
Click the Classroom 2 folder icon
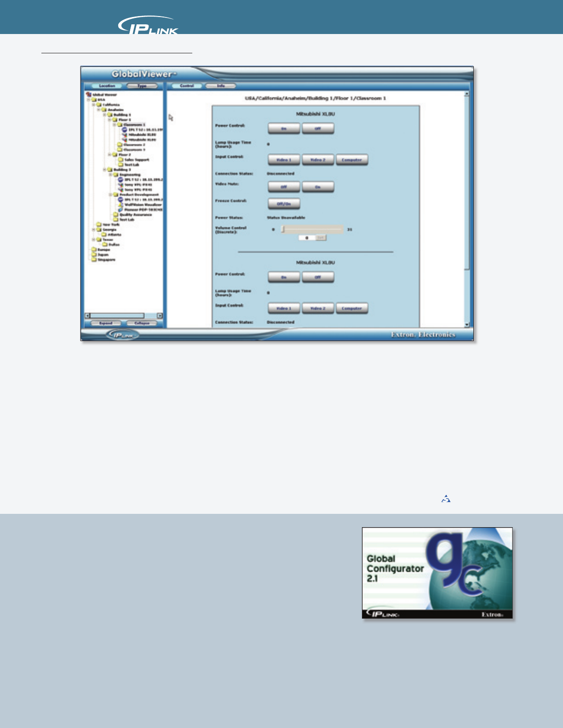tap(120, 144)
